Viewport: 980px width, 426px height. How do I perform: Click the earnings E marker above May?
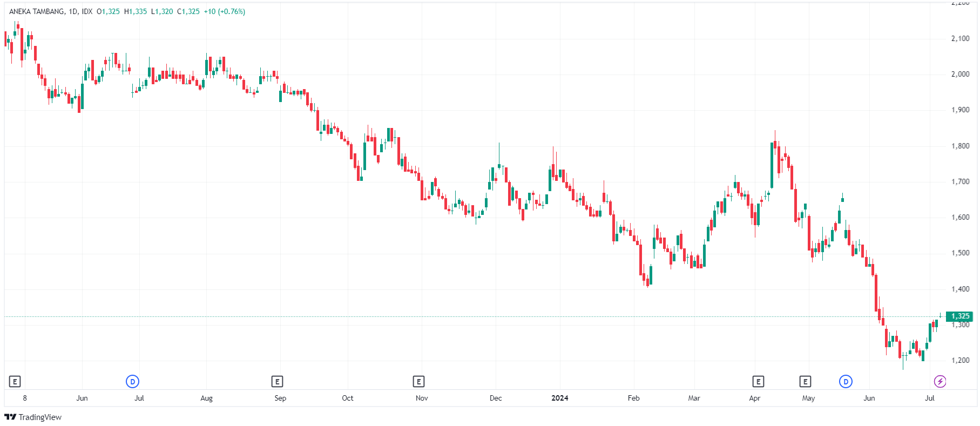(805, 382)
